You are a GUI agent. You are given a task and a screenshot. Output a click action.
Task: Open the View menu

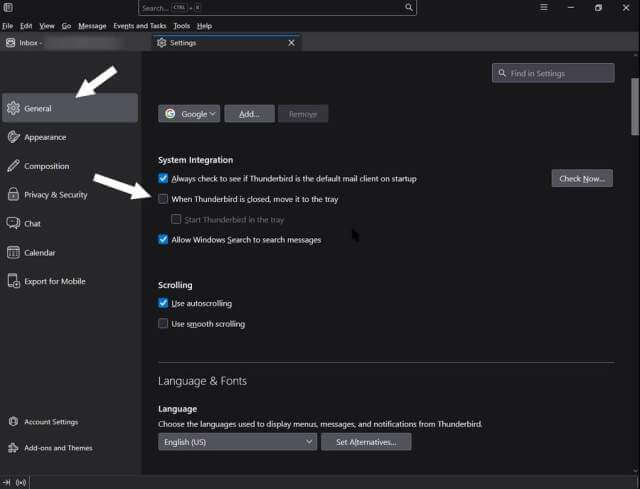47,26
